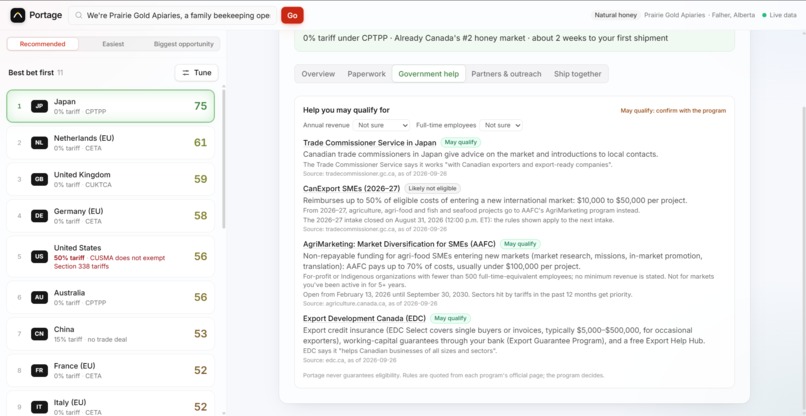
Task: Click the AgriMarketing Market Diversification heading
Action: tap(399, 244)
